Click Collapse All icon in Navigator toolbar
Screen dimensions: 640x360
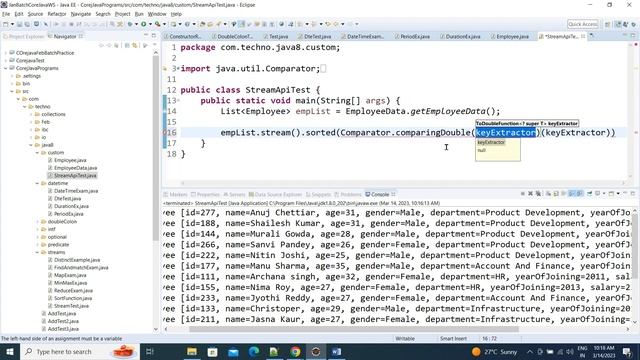tap(127, 45)
